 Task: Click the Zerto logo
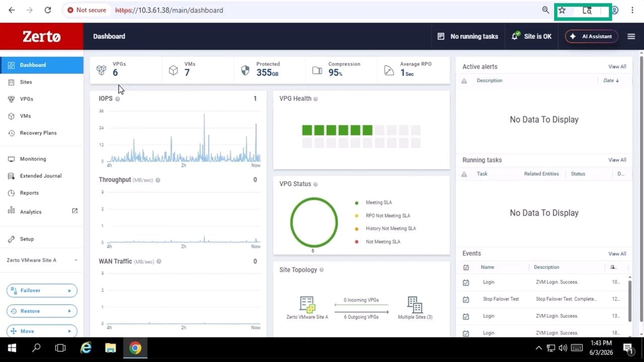click(x=42, y=36)
